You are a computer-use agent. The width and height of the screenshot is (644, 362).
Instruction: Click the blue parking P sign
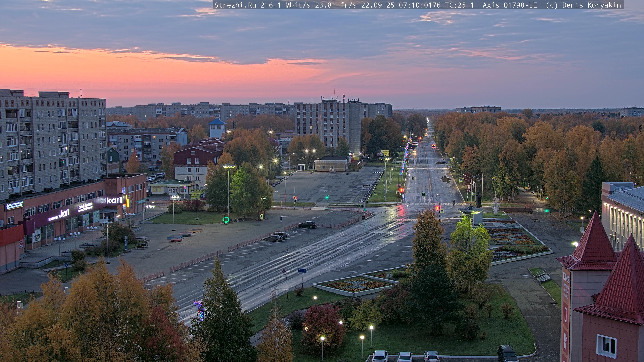(x=281, y=219)
